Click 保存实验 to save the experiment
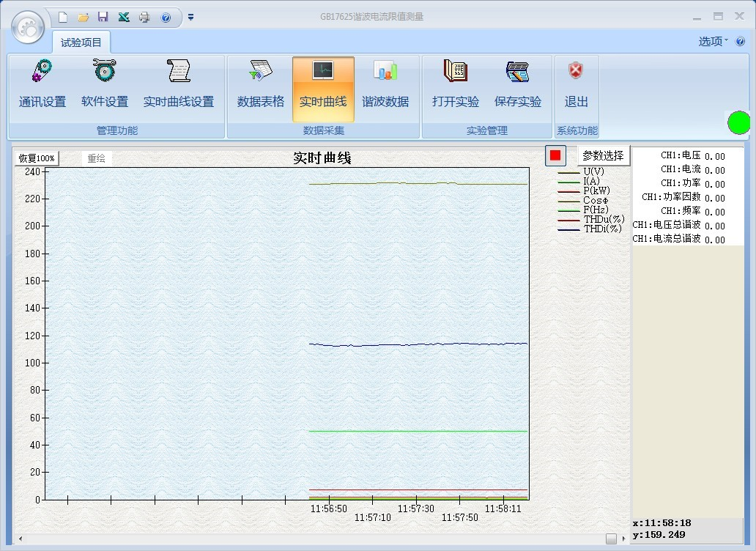 [x=517, y=86]
